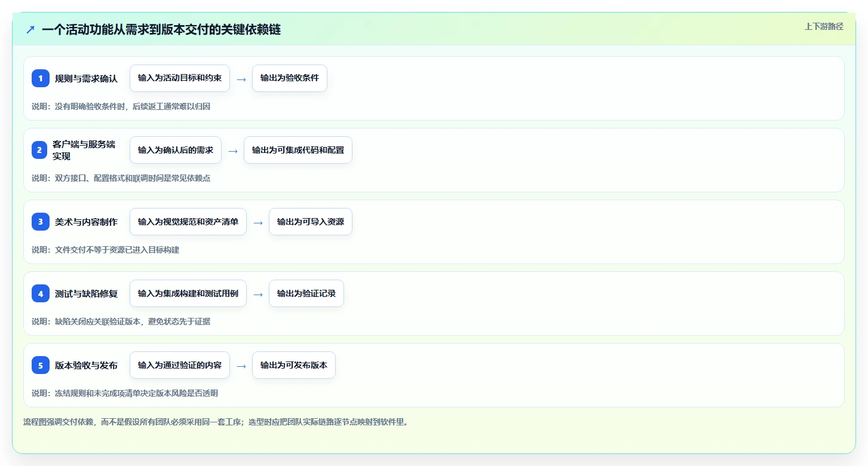Click the step number 3 badge
Screen dimensions: 868x466
pyautogui.click(x=41, y=222)
